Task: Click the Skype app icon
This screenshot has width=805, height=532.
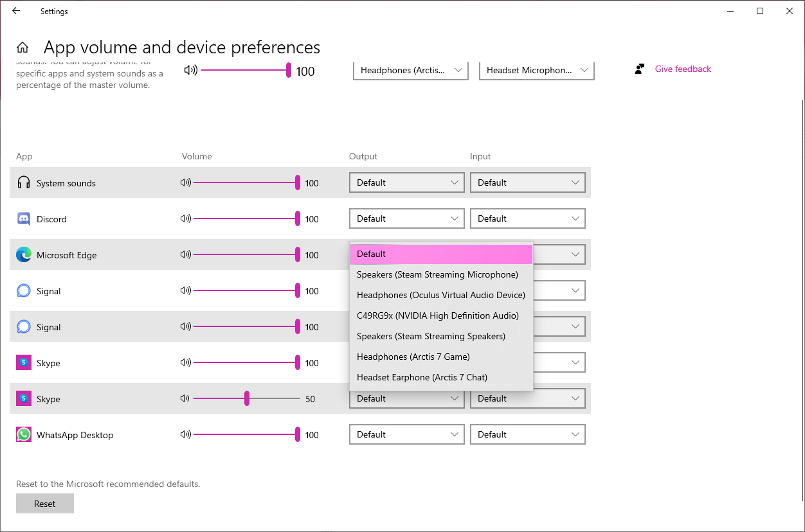Action: click(24, 362)
